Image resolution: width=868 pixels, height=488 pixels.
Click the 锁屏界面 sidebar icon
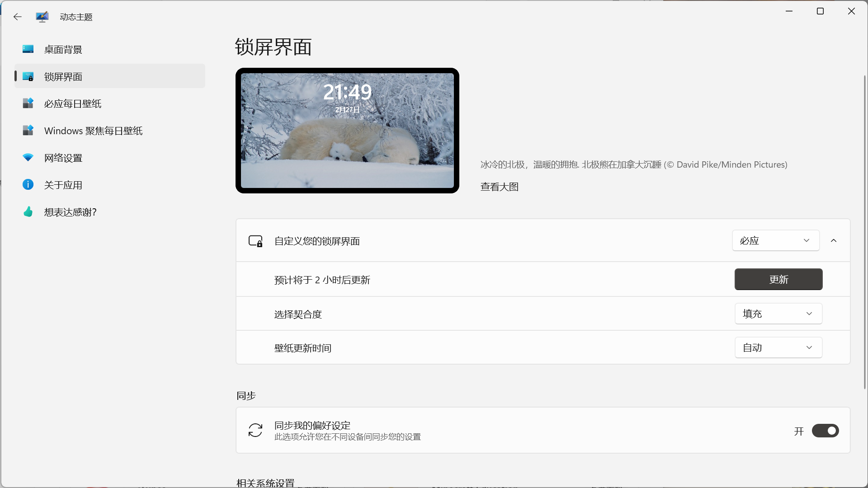(x=28, y=76)
